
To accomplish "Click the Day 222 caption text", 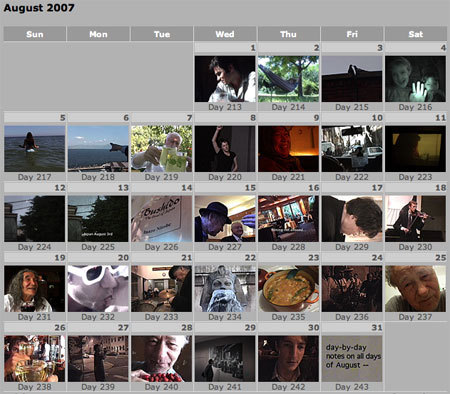I will coord(352,177).
